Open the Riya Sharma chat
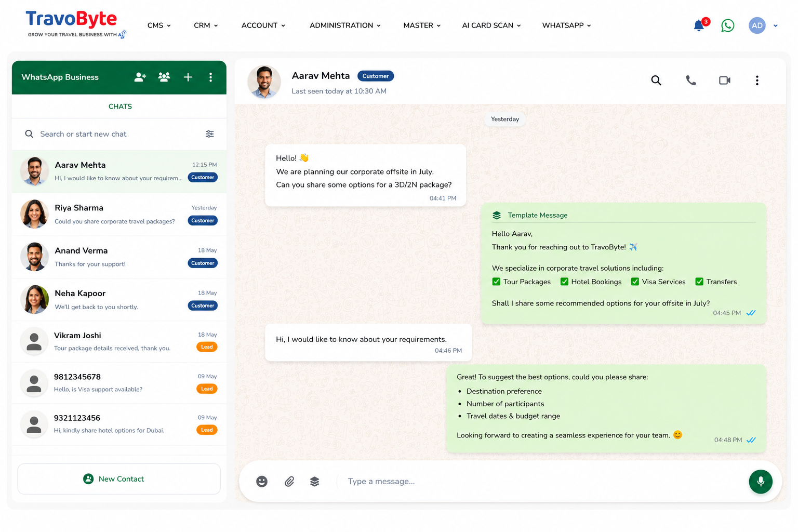Image resolution: width=798 pixels, height=532 pixels. [119, 214]
